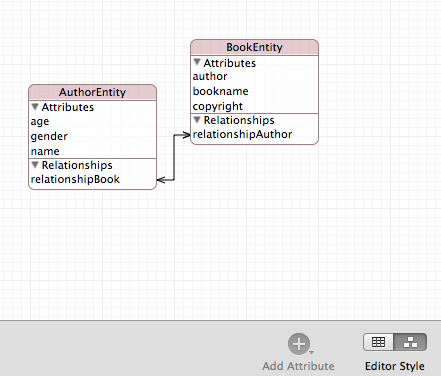Image resolution: width=441 pixels, height=376 pixels.
Task: Collapse Attributes section in AuthorEntity
Action: pos(35,107)
